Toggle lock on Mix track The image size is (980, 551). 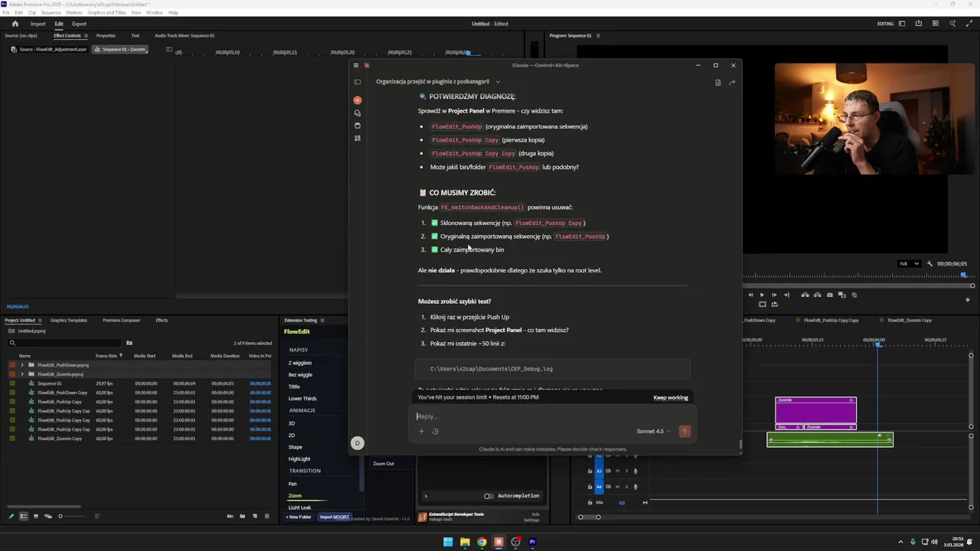590,503
